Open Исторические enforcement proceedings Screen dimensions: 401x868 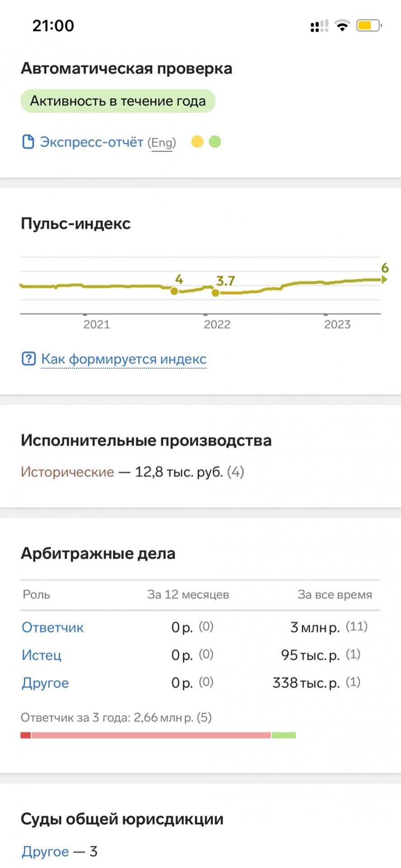pos(67,472)
